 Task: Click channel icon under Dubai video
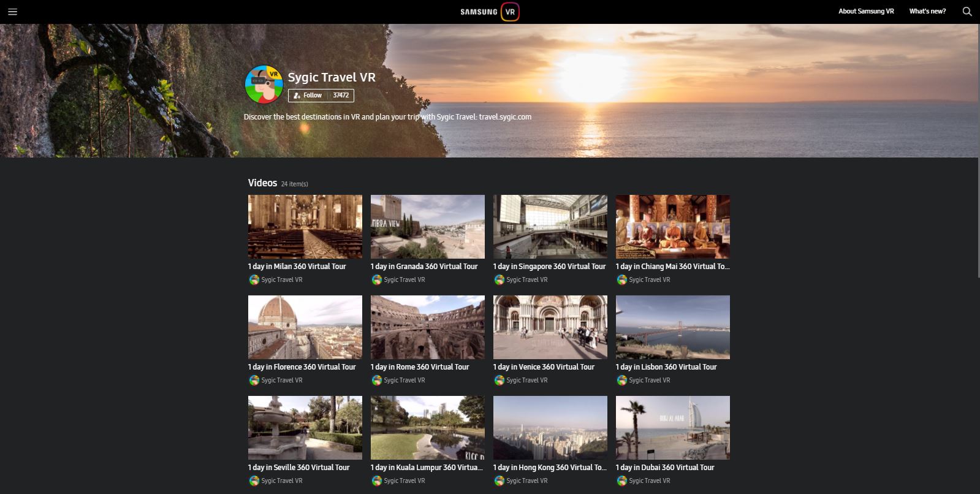pyautogui.click(x=621, y=481)
